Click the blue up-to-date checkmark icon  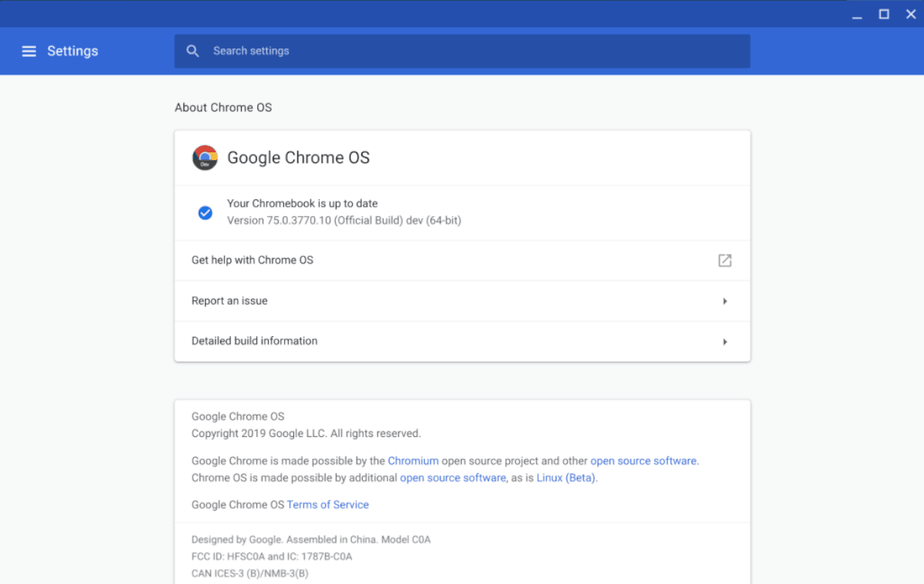tap(205, 212)
